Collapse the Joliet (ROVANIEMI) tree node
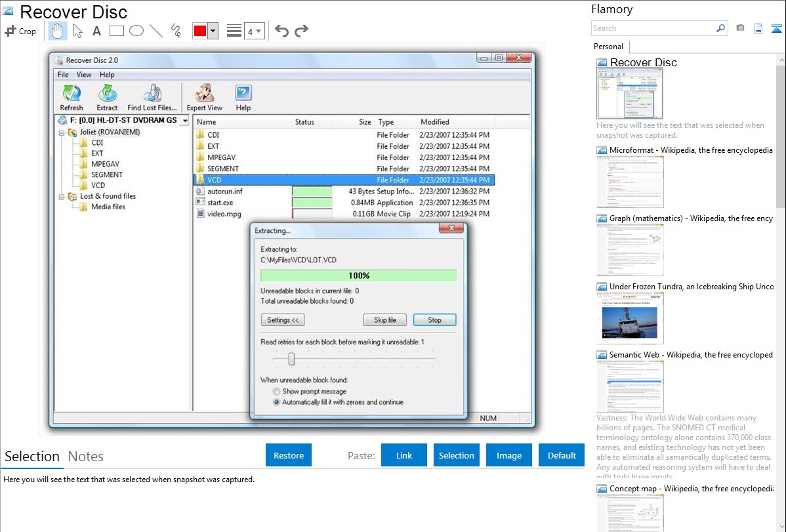786x532 pixels. click(x=62, y=133)
